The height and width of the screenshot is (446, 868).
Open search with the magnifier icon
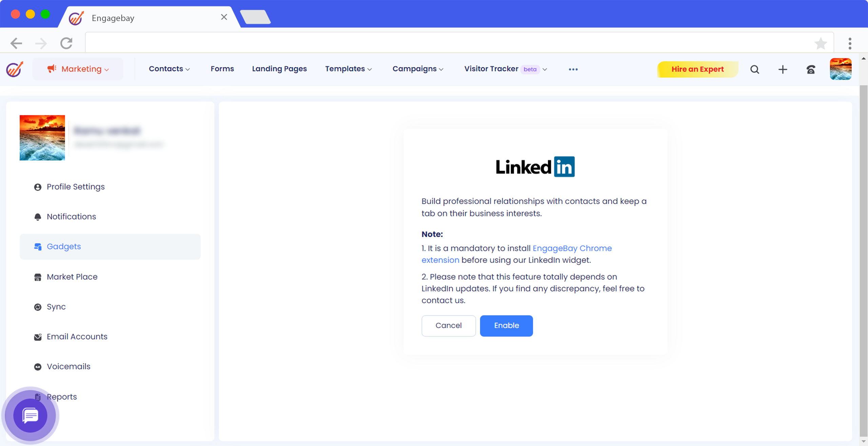754,70
